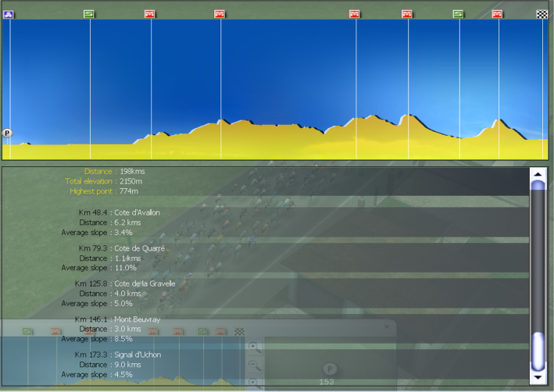Click the checkered finish flag icon
Viewport: 554px width, 392px height.
pyautogui.click(x=541, y=13)
